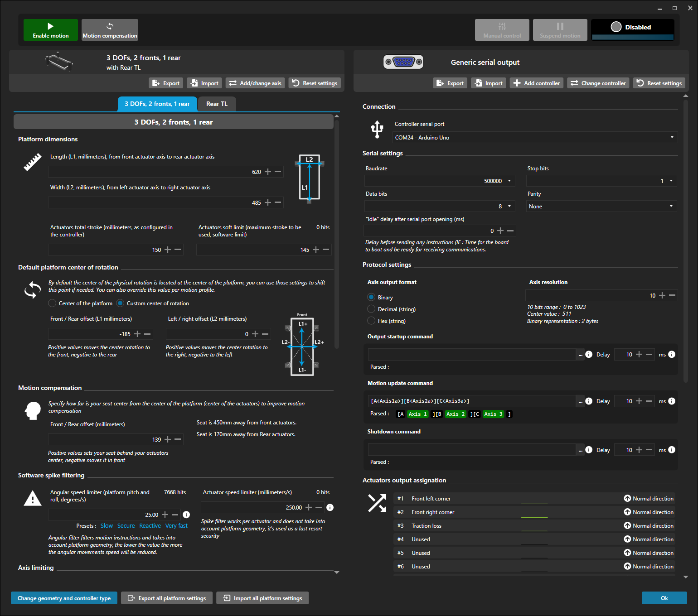Viewport: 698px width, 616px height.
Task: Click Change geometry and controller type button
Action: click(x=64, y=598)
